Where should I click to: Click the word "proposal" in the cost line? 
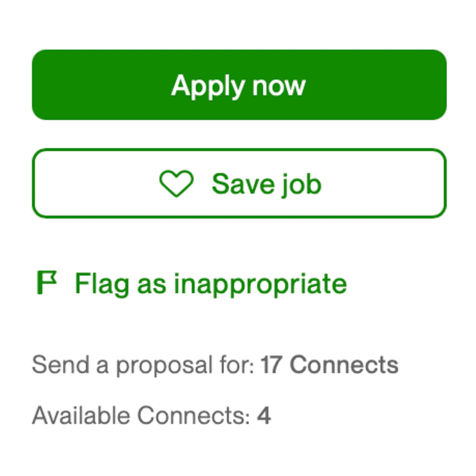coord(164,365)
